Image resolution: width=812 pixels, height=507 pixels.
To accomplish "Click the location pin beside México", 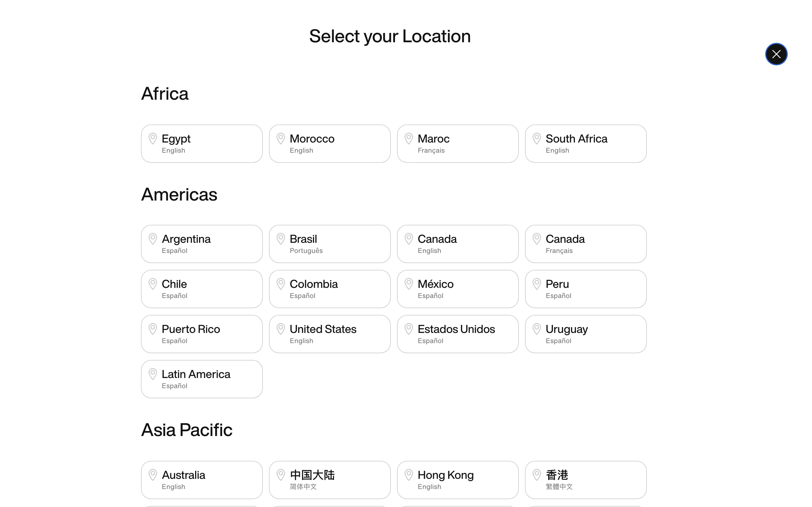I will (x=408, y=284).
